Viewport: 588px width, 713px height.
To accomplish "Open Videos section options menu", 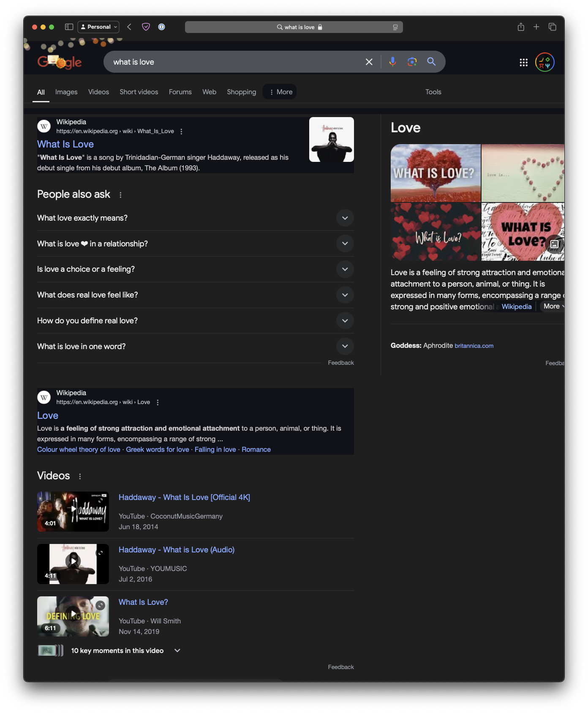I will pos(80,476).
